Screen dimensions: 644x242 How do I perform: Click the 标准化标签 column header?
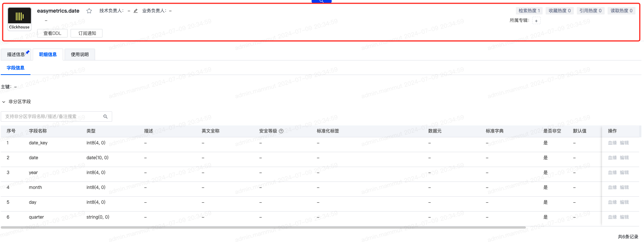click(x=328, y=131)
